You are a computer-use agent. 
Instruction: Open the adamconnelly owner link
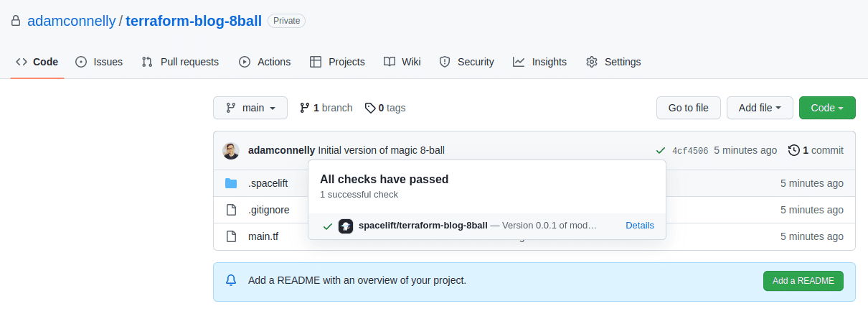click(x=71, y=21)
